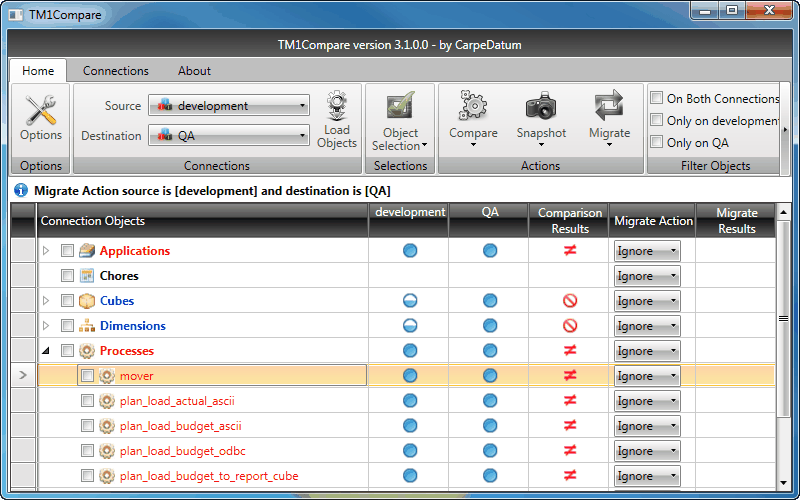Open the Migrate dropdown arrow

tap(609, 145)
